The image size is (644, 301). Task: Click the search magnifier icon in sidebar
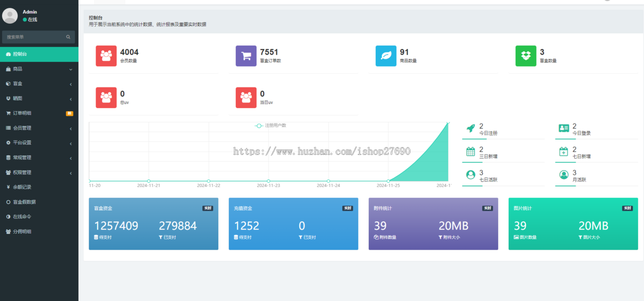[68, 37]
